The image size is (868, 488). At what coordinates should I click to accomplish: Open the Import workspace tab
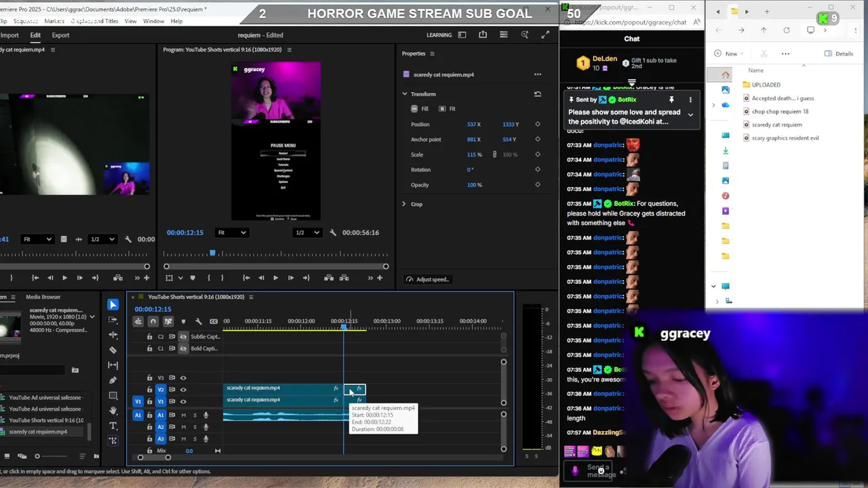(x=9, y=35)
